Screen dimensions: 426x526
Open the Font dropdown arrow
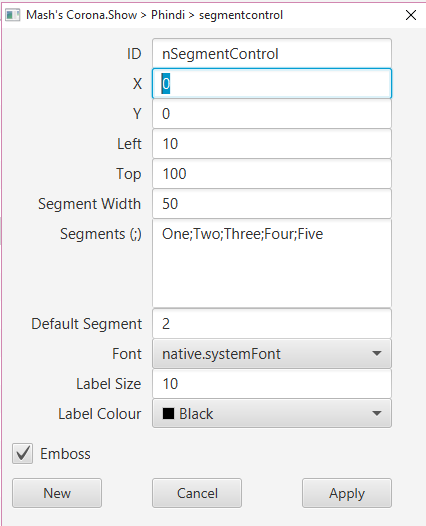click(x=377, y=354)
